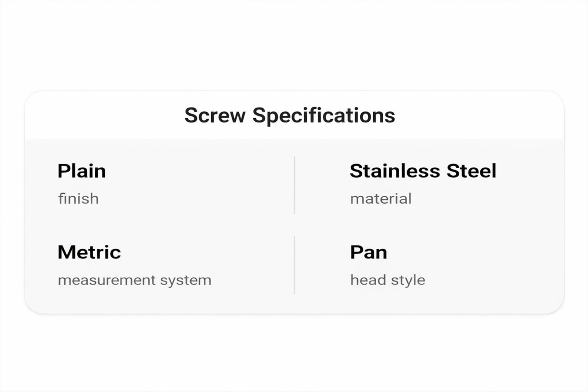Select the Stainless Steel material value
The image size is (588, 392).
coord(423,171)
